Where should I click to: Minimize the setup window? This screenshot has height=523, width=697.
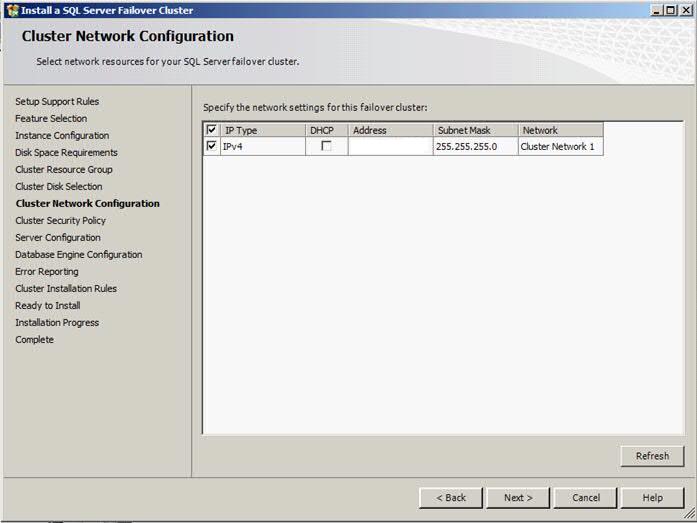[657, 10]
